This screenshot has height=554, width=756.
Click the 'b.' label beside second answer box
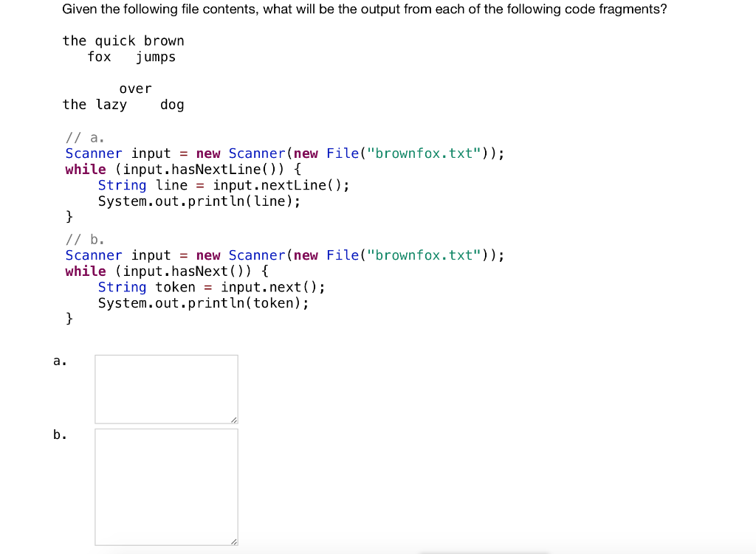(60, 434)
